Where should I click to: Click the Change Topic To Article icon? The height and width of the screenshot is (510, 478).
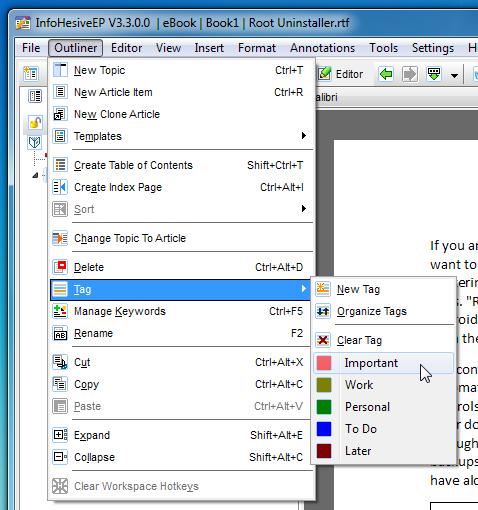tap(60, 238)
